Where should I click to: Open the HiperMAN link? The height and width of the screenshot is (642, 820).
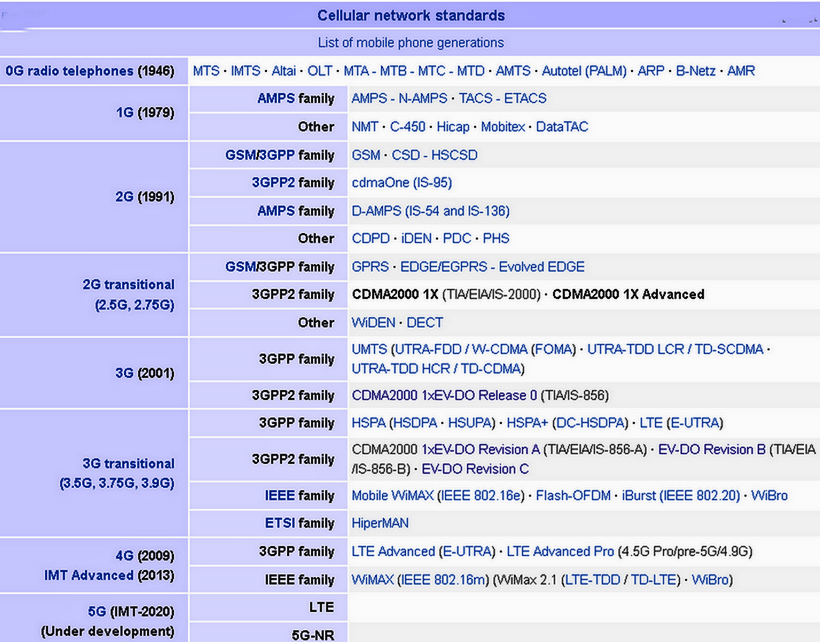(380, 523)
